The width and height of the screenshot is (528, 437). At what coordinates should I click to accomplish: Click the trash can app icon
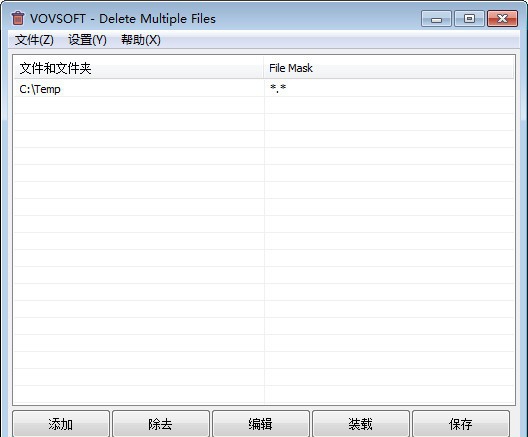[x=18, y=18]
